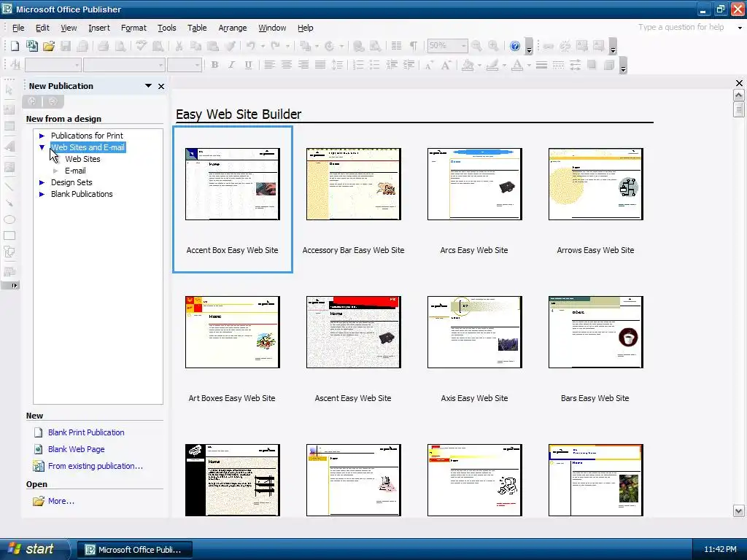Viewport: 747px width, 560px height.
Task: Open the Font name dropdown
Action: point(160,65)
